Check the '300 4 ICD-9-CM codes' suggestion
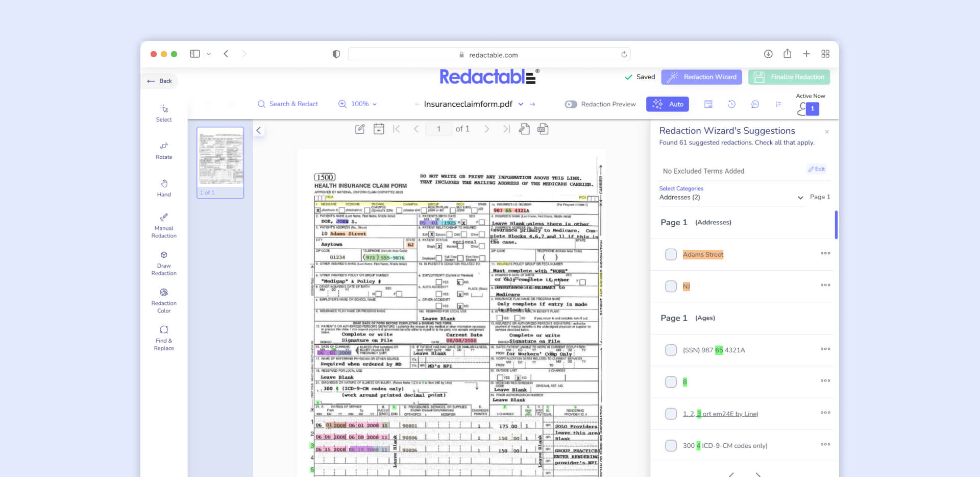This screenshot has width=980, height=477. 671,445
